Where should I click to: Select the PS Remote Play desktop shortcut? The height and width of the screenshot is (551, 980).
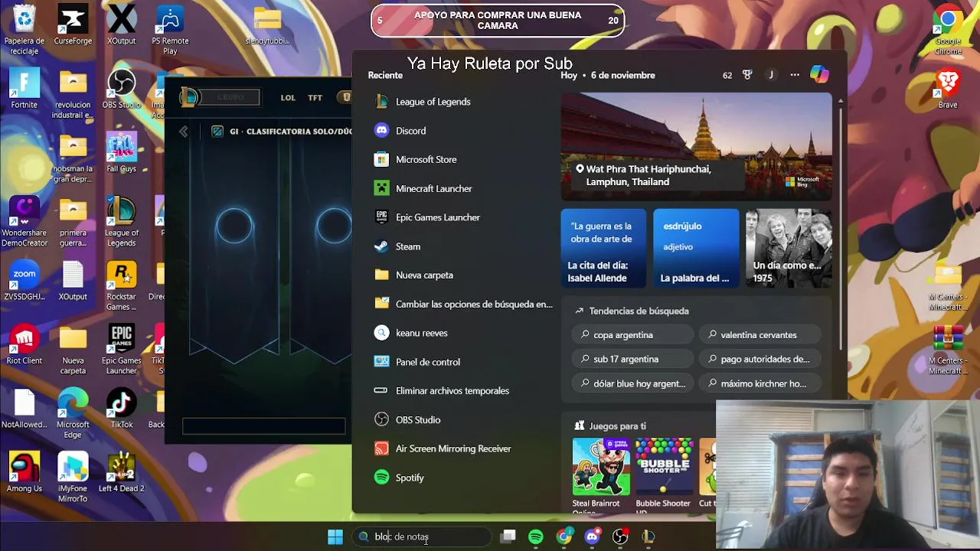click(170, 30)
